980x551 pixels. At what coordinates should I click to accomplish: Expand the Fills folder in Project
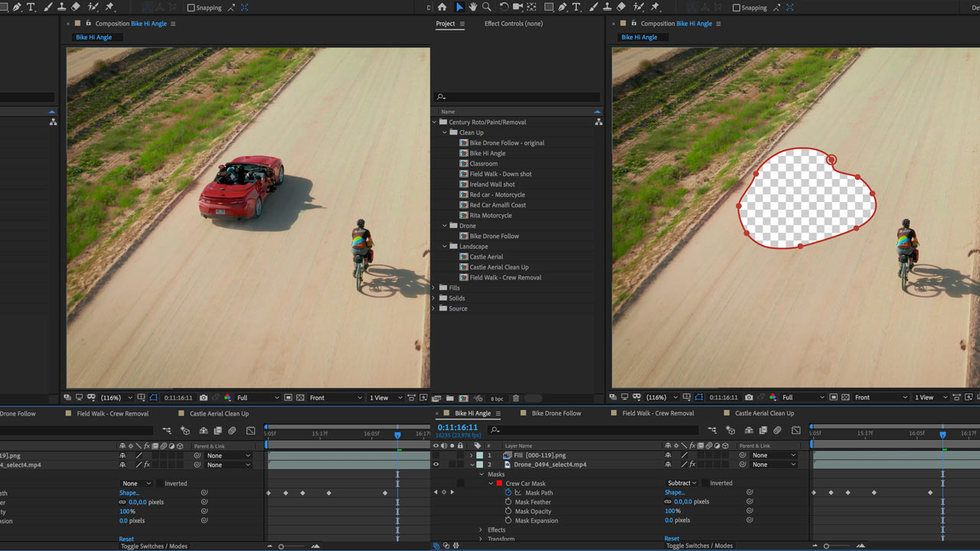coord(435,288)
